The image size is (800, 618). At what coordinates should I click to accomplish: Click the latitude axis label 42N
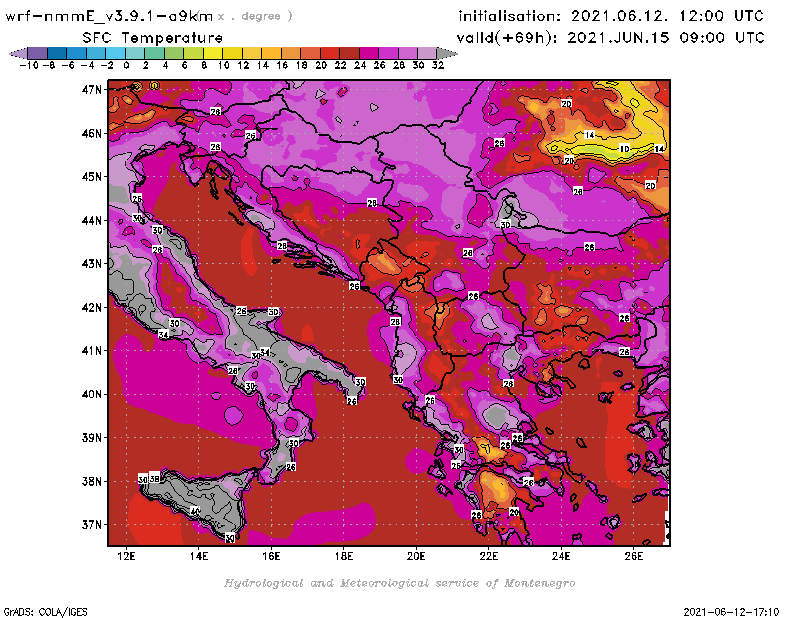tap(92, 307)
